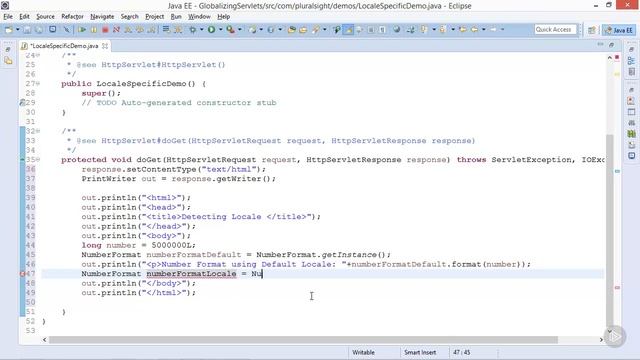Image resolution: width=640 pixels, height=360 pixels.
Task: Click the New file toolbar icon
Action: click(9, 29)
